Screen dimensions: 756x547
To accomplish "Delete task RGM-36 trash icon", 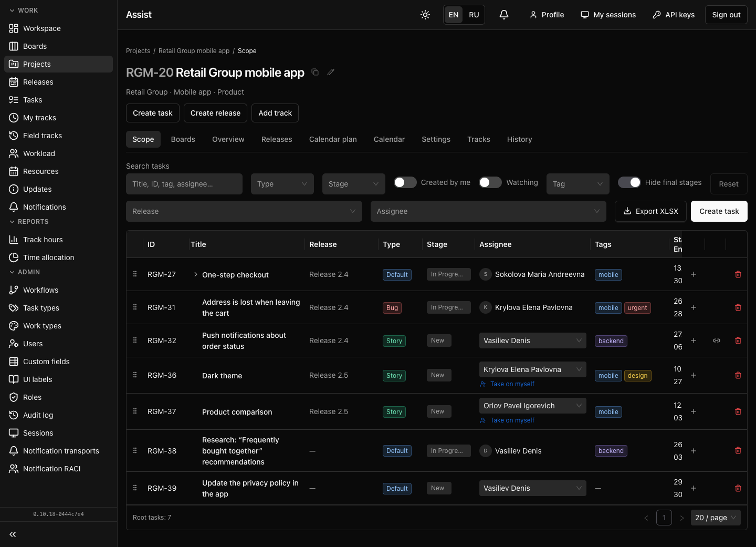I will [738, 375].
